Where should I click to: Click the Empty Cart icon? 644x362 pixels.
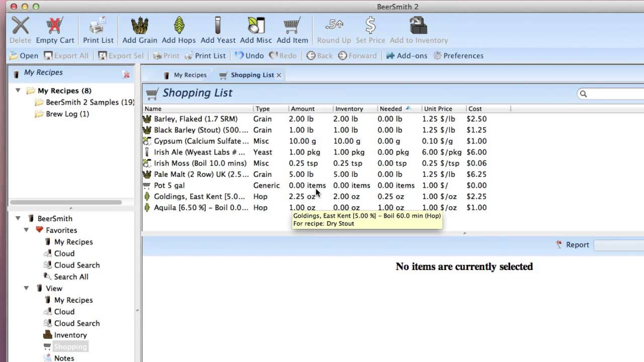point(54,26)
